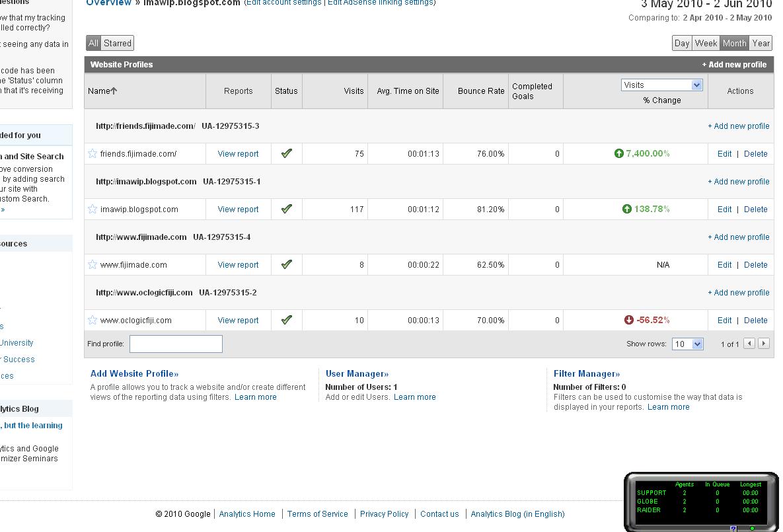The width and height of the screenshot is (783, 532).
Task: View report for www.oclogicfiji.com
Action: click(x=238, y=321)
